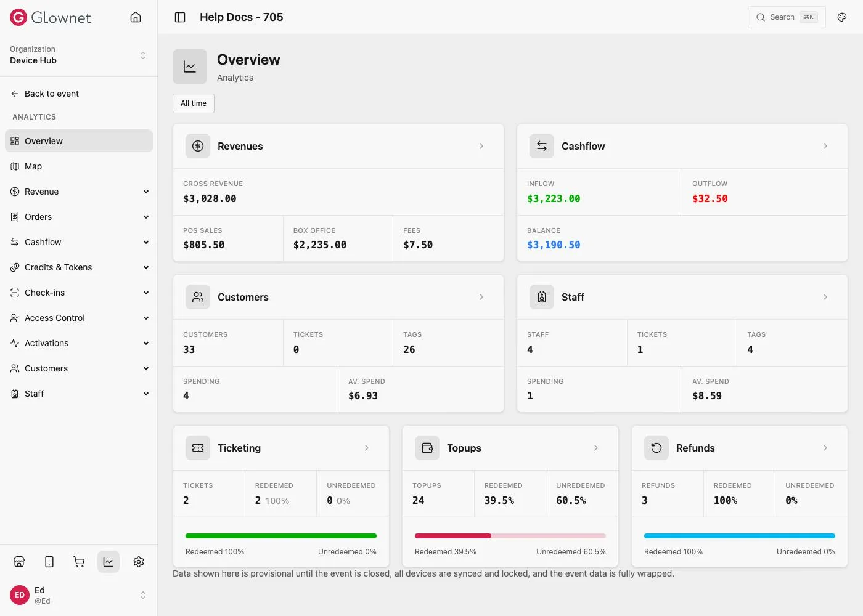Expand the Access Control section
Screen dimensions: 863x616
click(79, 318)
